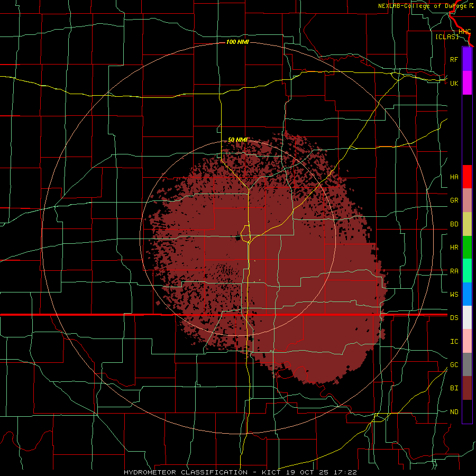
Task: Click the HR green legend swatch
Action: pos(467,248)
